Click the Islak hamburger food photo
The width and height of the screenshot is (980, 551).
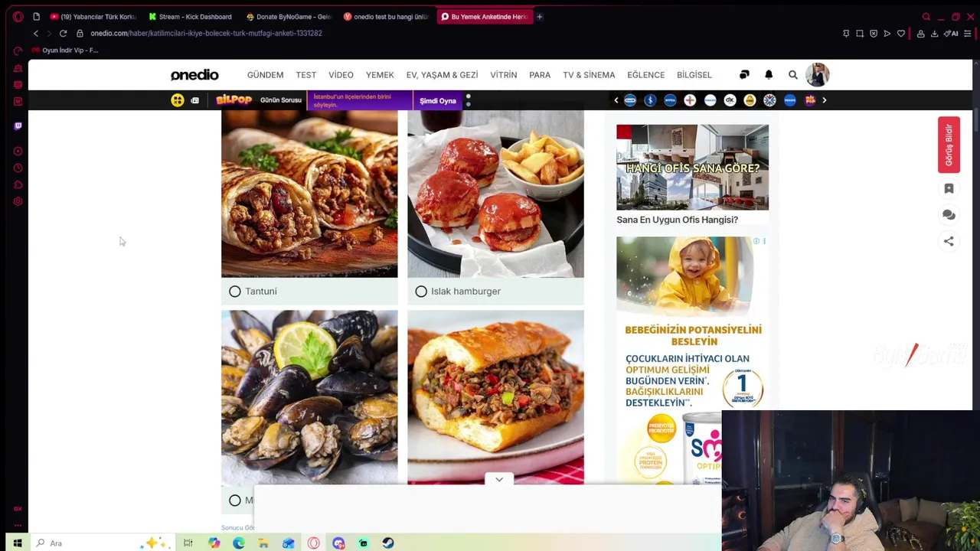[495, 194]
